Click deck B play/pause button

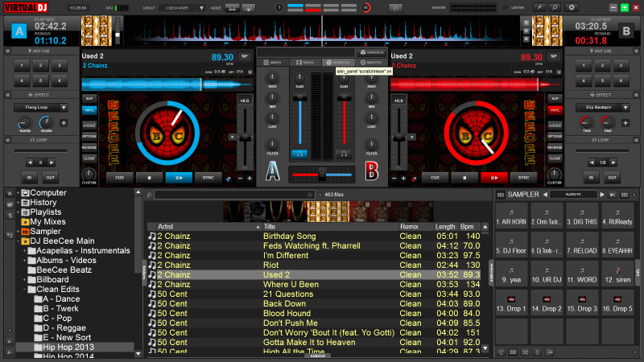point(494,178)
